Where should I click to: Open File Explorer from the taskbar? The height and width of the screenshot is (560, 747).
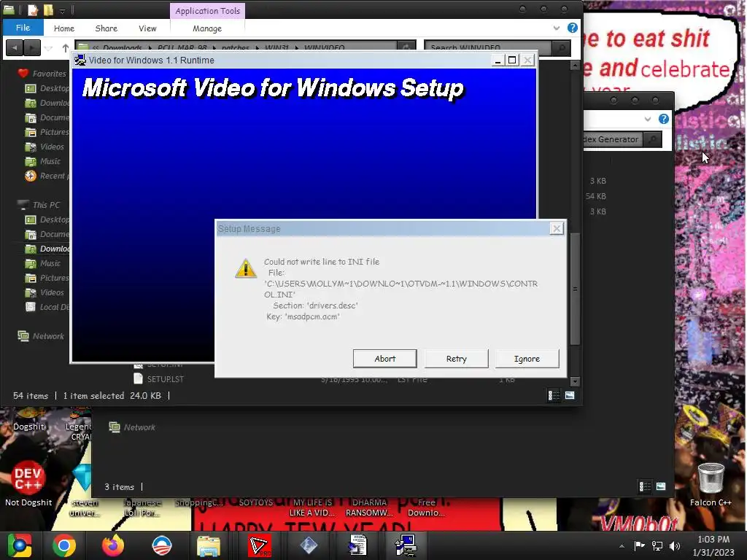208,545
